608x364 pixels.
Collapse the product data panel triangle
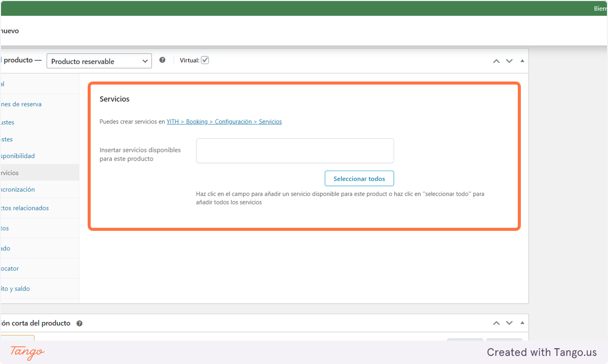(x=522, y=61)
